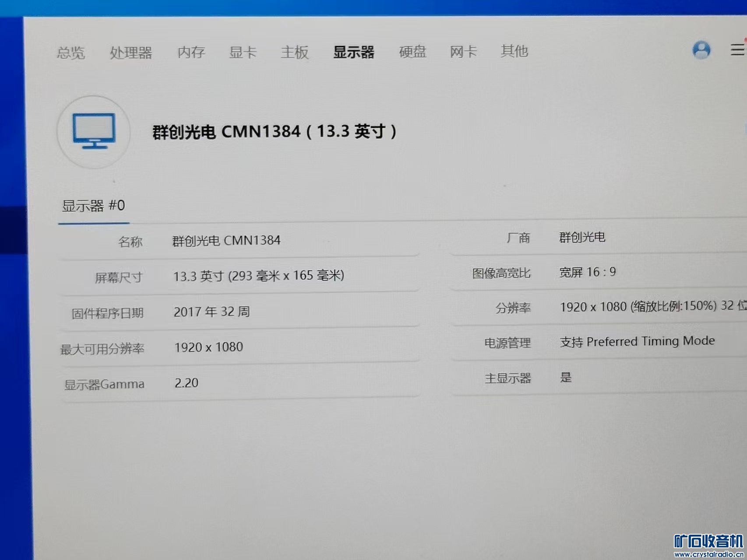Click the resolution value with 缩放比例:150%
This screenshot has height=560, width=747.
[653, 306]
